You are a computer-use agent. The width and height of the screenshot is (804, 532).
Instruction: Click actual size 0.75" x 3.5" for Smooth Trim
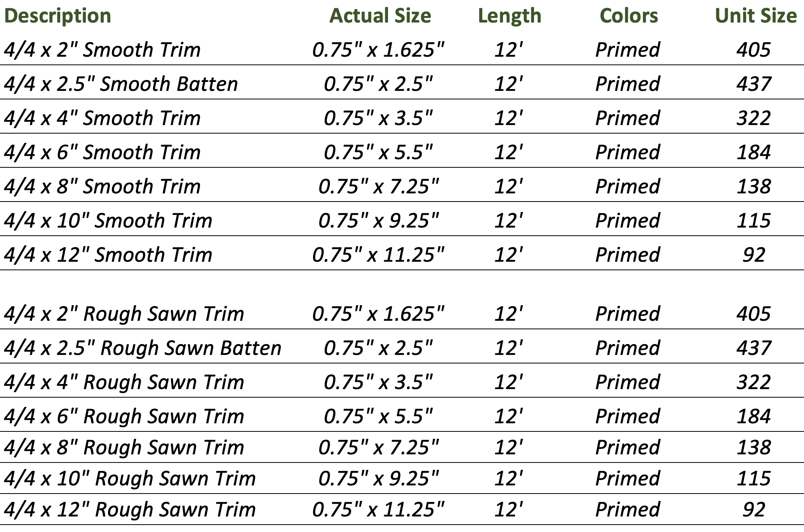pyautogui.click(x=378, y=118)
